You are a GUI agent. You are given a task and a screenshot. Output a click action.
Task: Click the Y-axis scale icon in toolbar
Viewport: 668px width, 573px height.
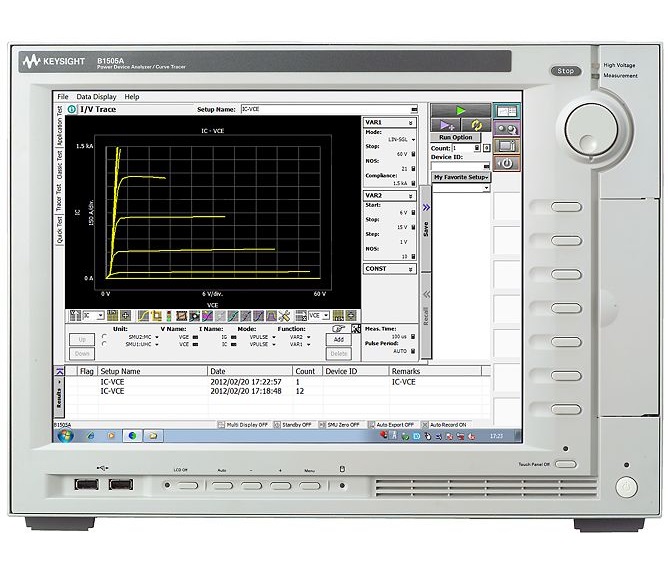pyautogui.click(x=75, y=316)
